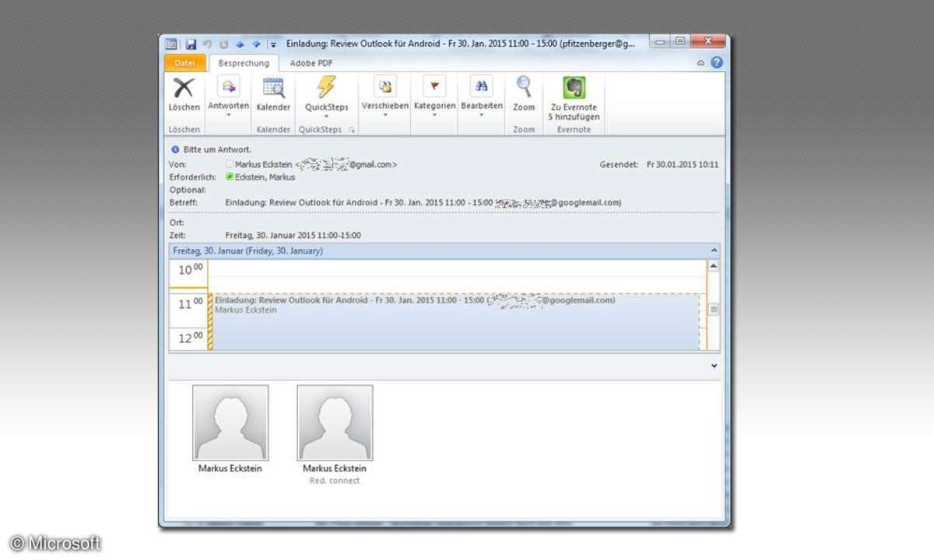Delete the invitation with Löschen
Screen dimensions: 934x560
tap(184, 94)
